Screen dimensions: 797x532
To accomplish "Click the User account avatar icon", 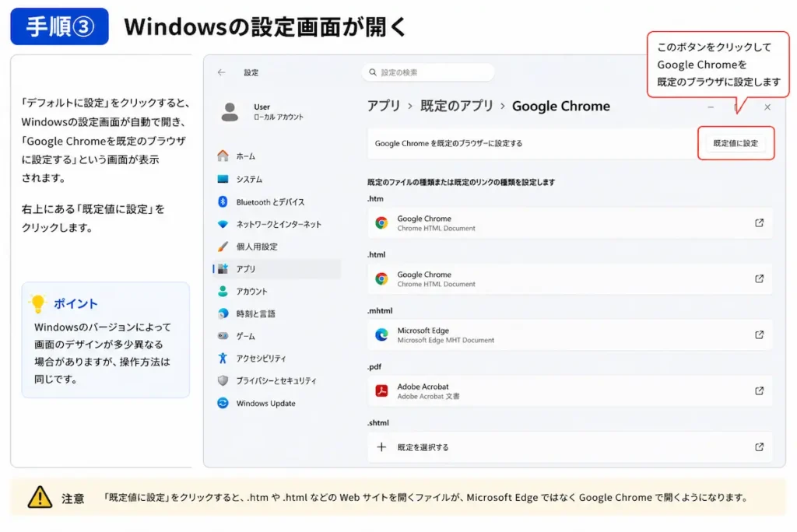I will pos(230,112).
